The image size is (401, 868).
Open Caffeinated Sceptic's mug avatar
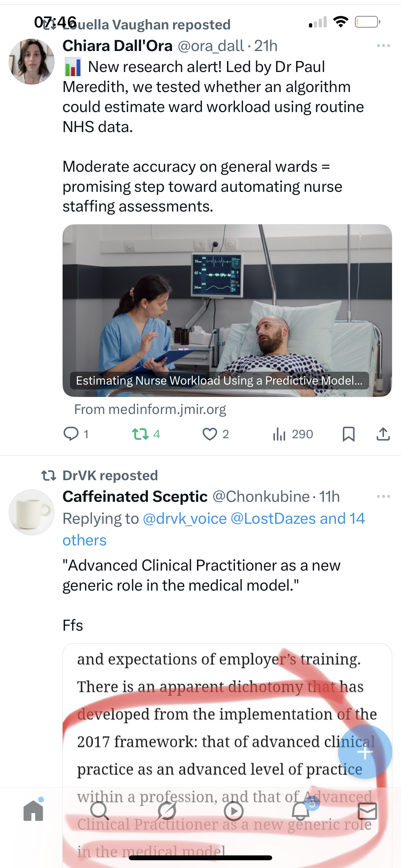[x=32, y=512]
